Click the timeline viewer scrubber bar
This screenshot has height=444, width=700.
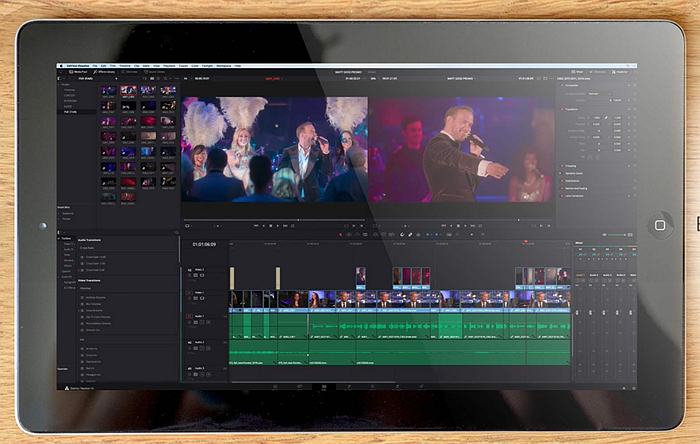(x=462, y=220)
